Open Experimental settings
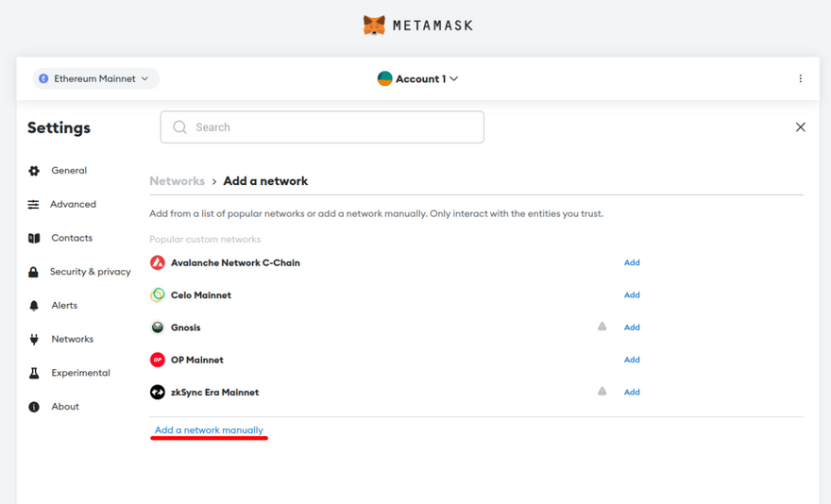The width and height of the screenshot is (831, 504). 80,373
